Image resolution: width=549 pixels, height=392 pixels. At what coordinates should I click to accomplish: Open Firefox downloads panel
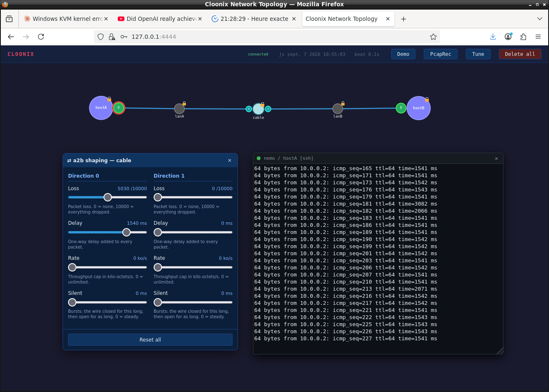tap(493, 37)
